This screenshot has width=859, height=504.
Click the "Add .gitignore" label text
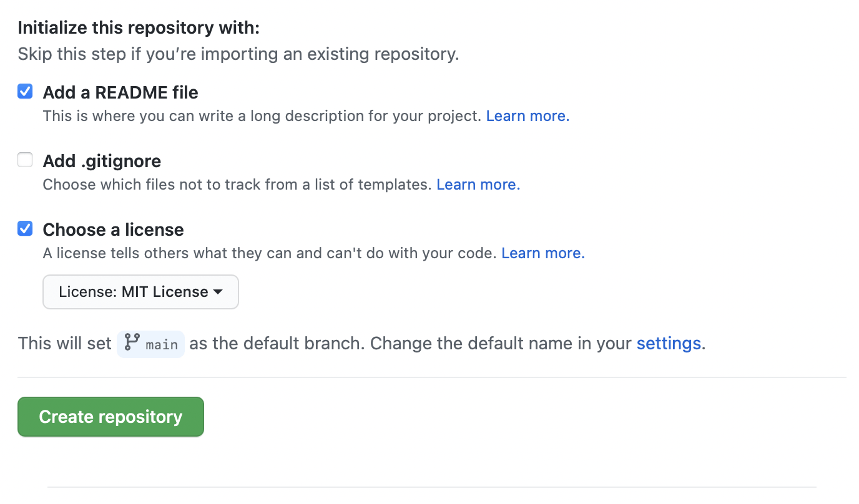pos(102,161)
